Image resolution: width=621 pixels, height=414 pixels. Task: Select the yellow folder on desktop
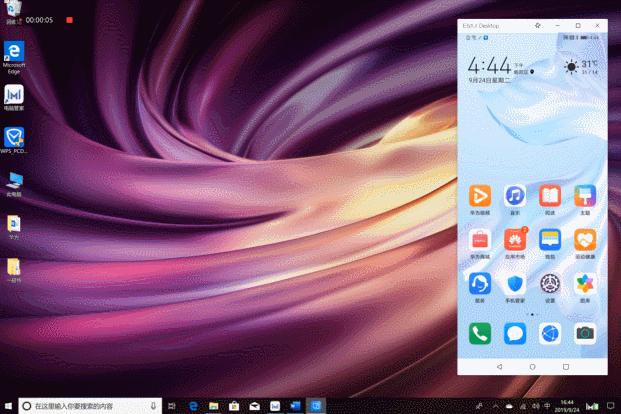coord(14,270)
